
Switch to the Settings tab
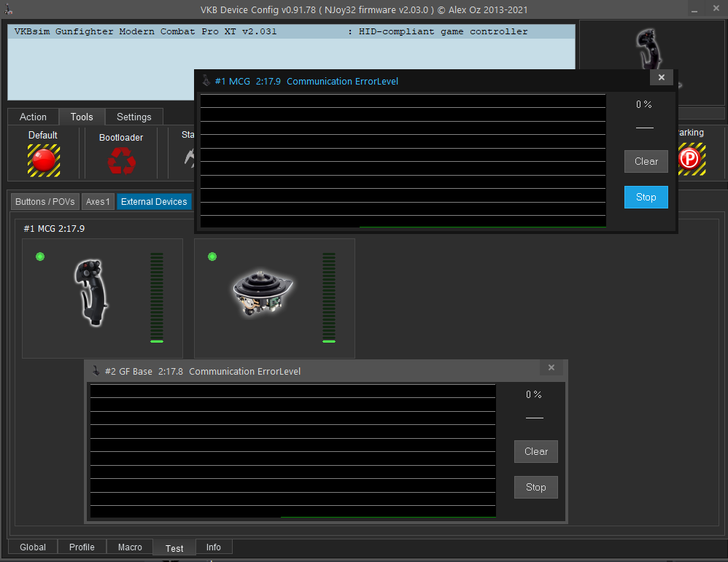[134, 117]
